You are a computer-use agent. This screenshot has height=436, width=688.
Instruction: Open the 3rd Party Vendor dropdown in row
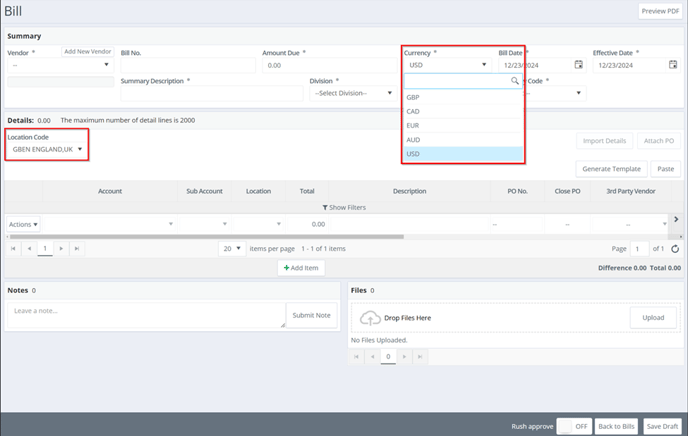click(x=631, y=224)
